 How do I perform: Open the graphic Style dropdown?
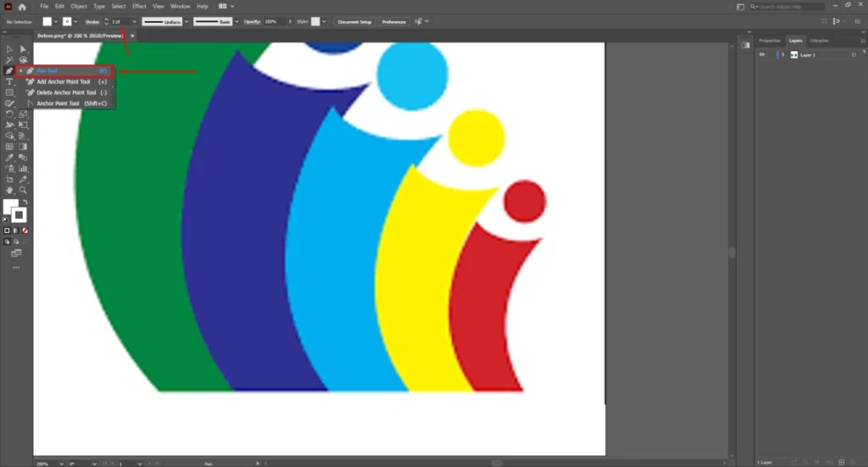[x=324, y=21]
